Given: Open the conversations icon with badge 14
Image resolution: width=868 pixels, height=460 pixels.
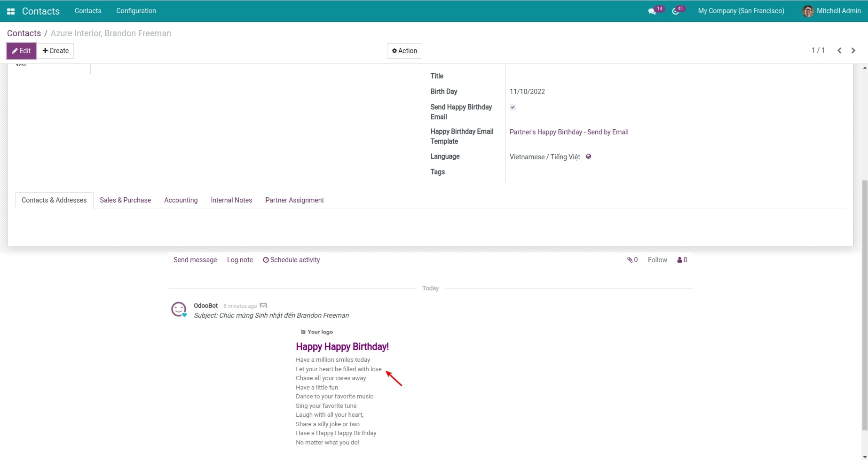Looking at the screenshot, I should click(652, 11).
